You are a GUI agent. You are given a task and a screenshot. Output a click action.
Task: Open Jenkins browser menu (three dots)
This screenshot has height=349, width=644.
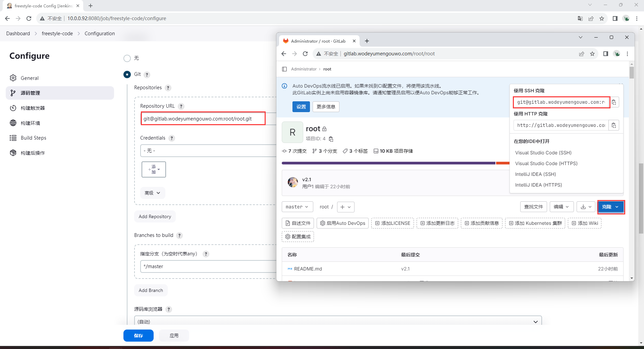point(637,18)
